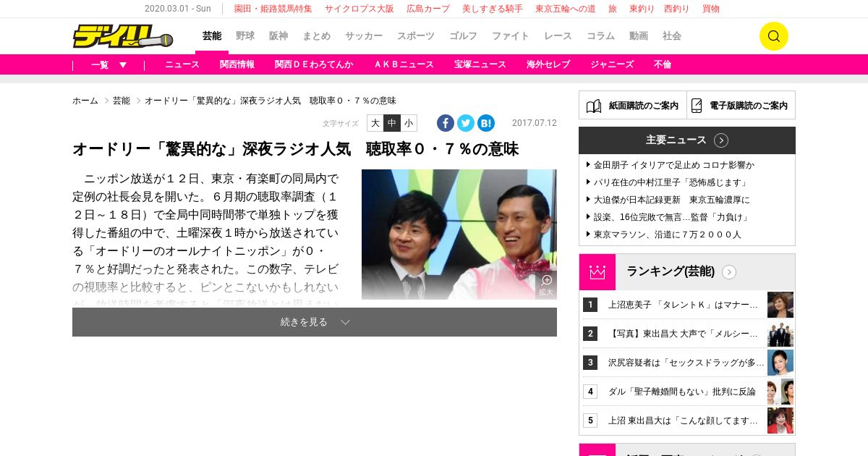Open 宝塚ニュース submenu item
868x456 pixels.
pyautogui.click(x=480, y=64)
